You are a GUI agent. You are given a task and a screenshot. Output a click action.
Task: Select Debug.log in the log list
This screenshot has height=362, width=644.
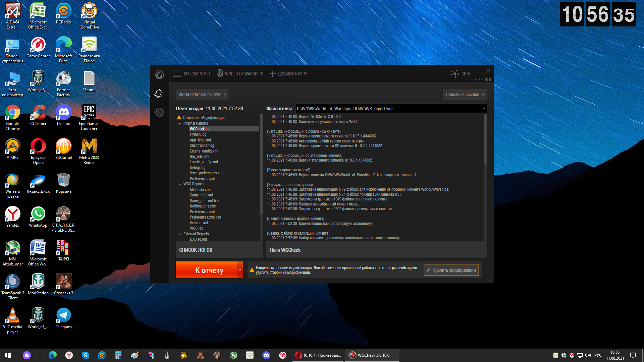(198, 168)
